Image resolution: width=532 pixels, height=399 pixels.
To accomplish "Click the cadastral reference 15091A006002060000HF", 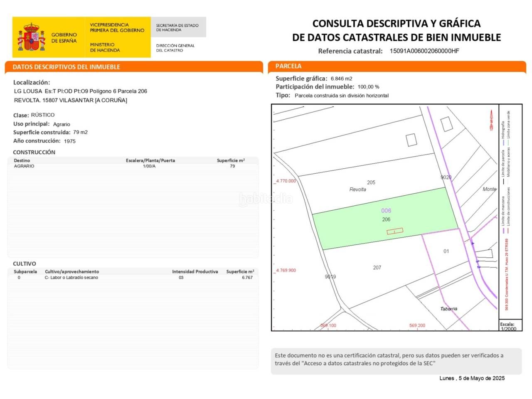I will (x=424, y=51).
